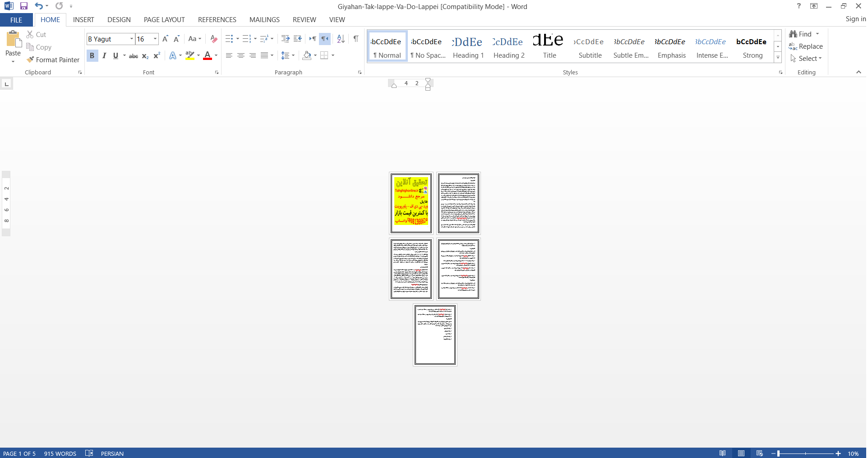Viewport: 868px width, 458px height.
Task: Open the font size dropdown
Action: click(155, 39)
